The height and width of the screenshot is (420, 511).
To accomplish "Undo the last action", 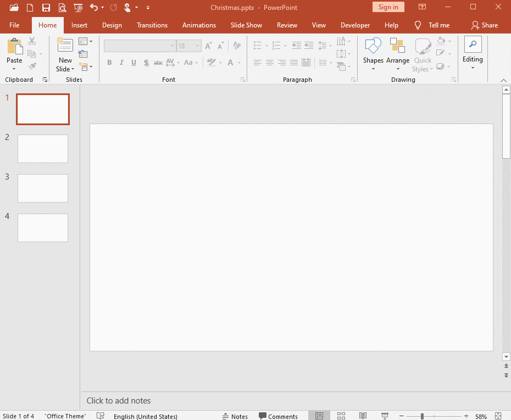I will click(94, 7).
